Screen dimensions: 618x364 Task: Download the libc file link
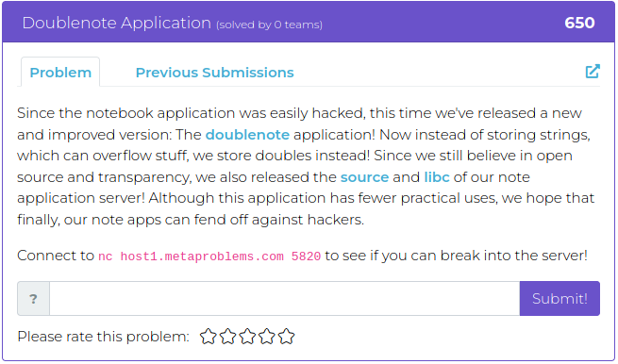[x=437, y=177]
